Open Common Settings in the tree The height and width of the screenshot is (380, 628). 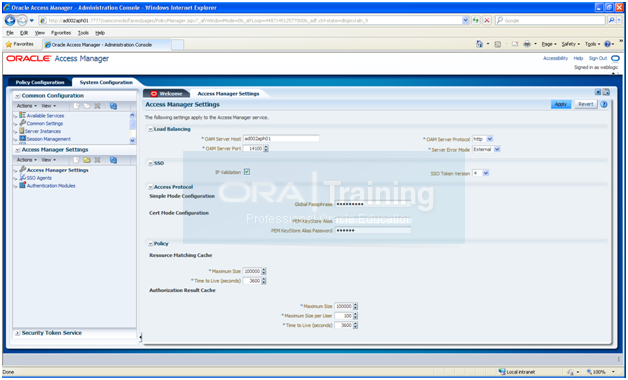[44, 123]
